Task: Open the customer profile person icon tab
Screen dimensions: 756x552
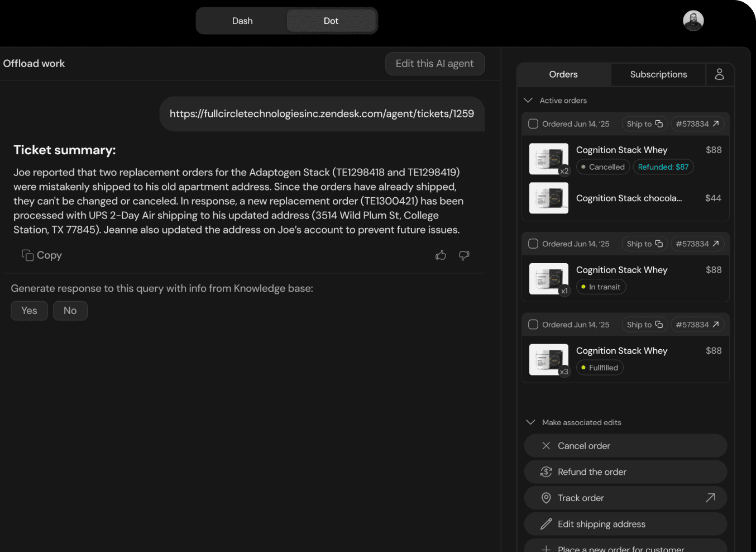Action: pyautogui.click(x=719, y=74)
